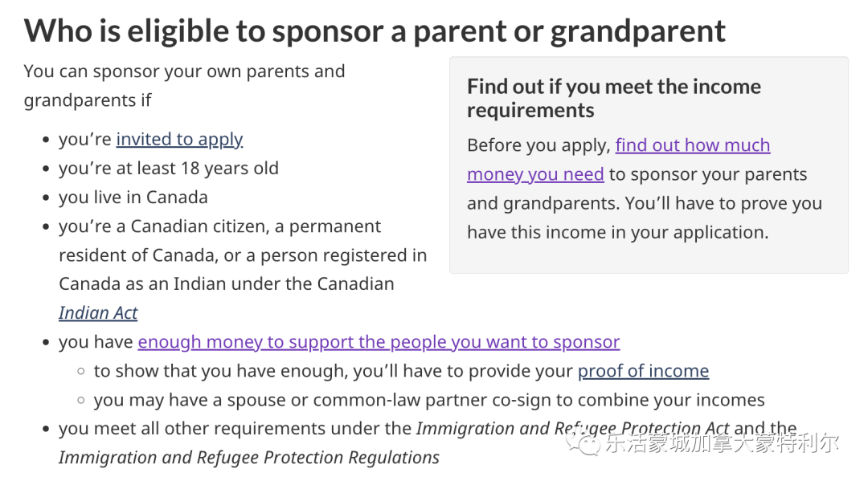This screenshot has height=481, width=868.
Task: Click 'to show that you have enough' sub-bullet text
Action: coord(335,371)
